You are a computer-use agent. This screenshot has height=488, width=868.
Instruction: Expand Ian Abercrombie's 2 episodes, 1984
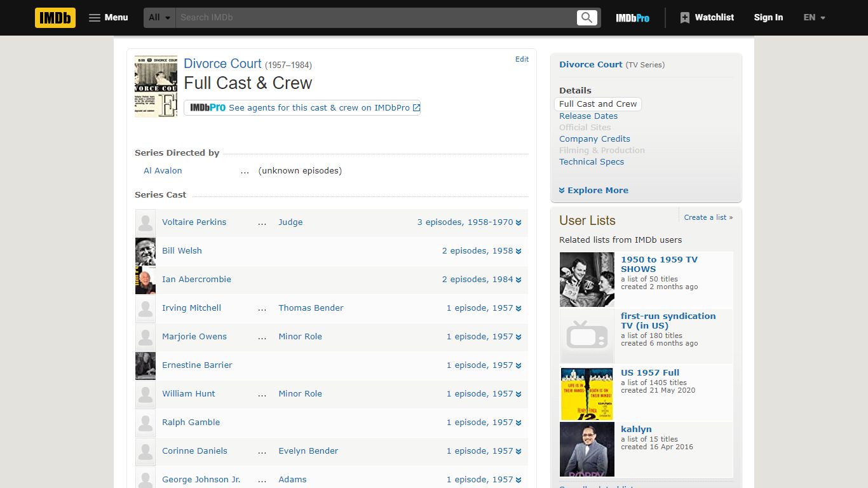click(x=482, y=280)
